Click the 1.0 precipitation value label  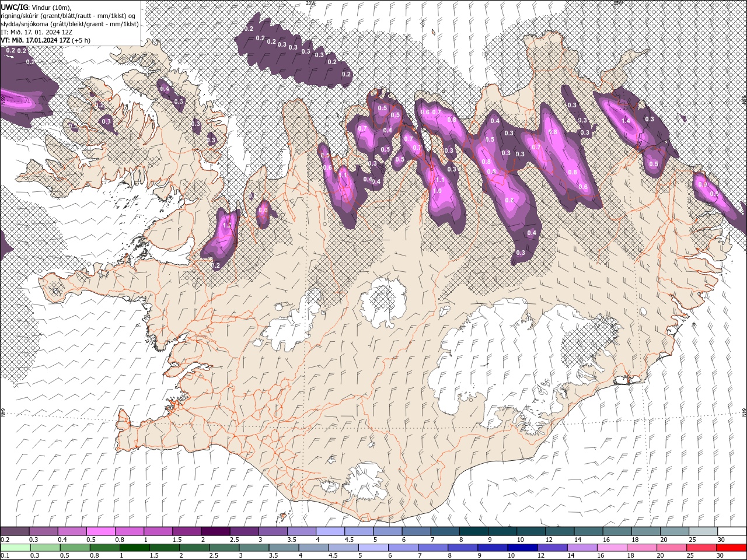coord(437,191)
